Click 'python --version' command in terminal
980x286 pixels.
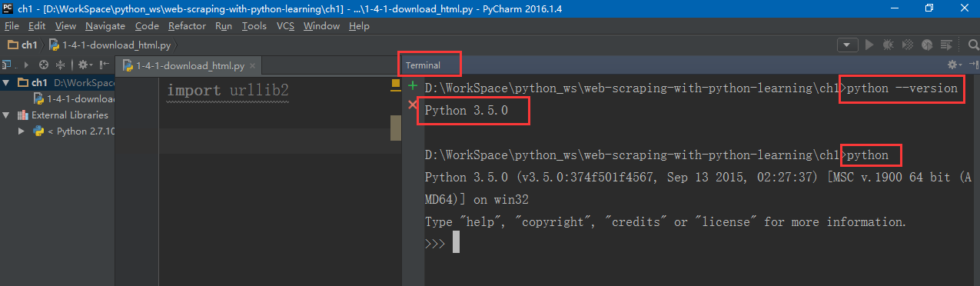tap(902, 88)
